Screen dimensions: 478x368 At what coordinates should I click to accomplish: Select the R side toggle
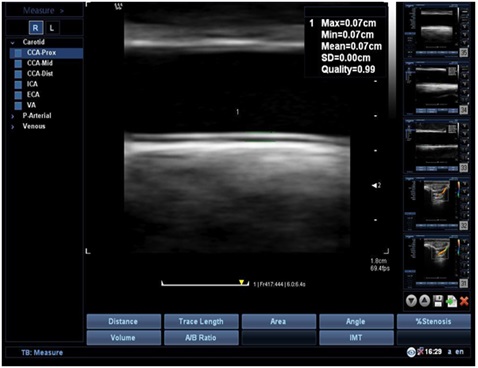35,28
